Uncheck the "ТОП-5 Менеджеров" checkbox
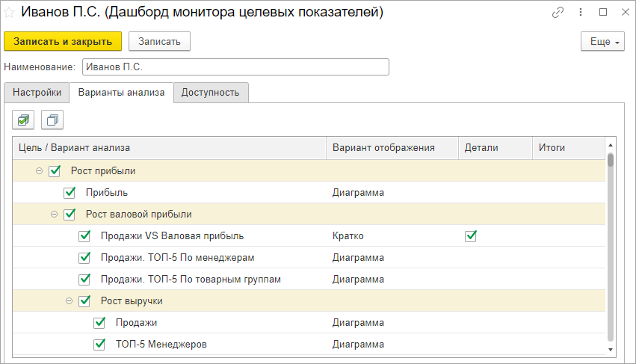This screenshot has width=636, height=364. [x=99, y=345]
